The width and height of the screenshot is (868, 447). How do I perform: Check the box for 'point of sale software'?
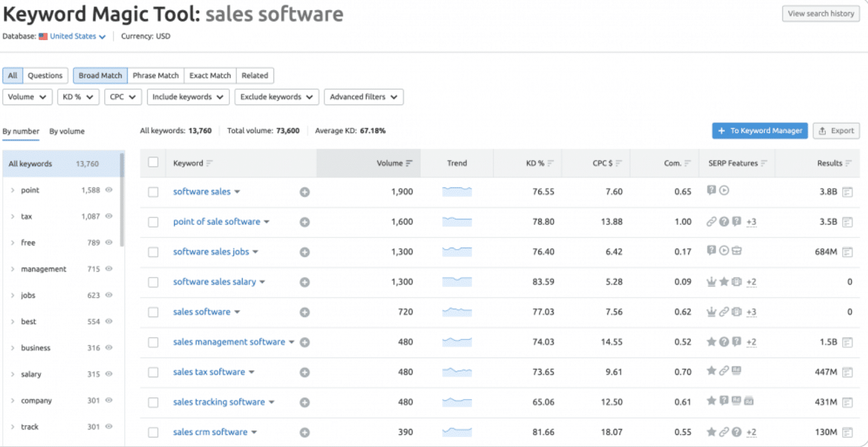[x=153, y=222]
